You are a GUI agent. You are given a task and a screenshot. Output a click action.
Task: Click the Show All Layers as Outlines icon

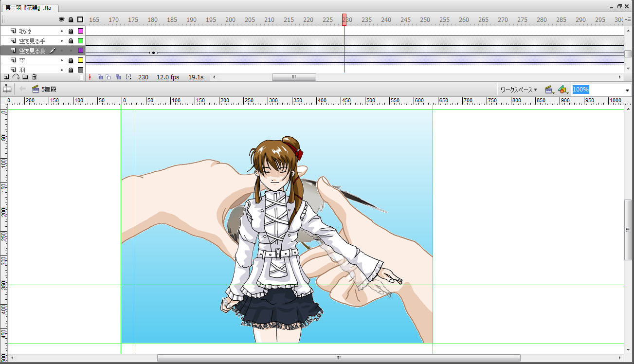[x=80, y=19]
